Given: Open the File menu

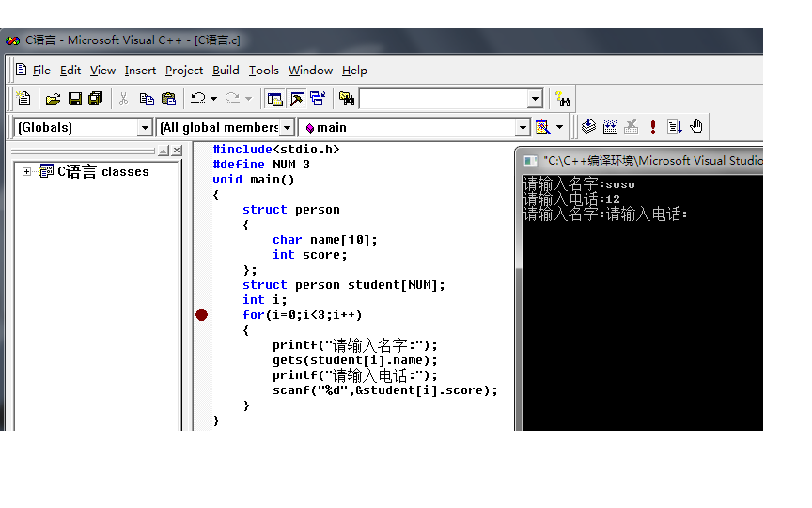Looking at the screenshot, I should pos(41,71).
